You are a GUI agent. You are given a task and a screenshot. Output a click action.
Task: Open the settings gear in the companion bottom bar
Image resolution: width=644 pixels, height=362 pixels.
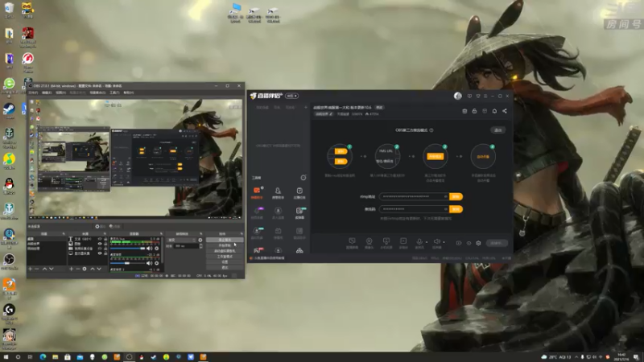click(478, 243)
